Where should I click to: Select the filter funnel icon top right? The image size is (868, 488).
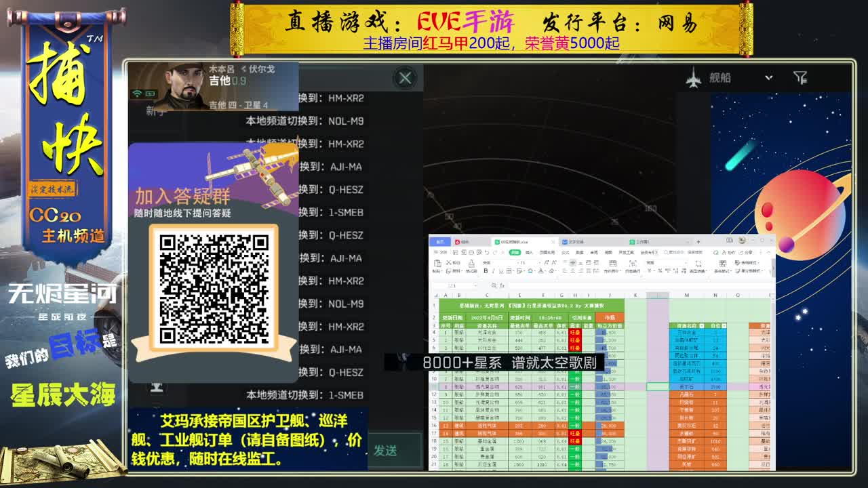point(801,78)
